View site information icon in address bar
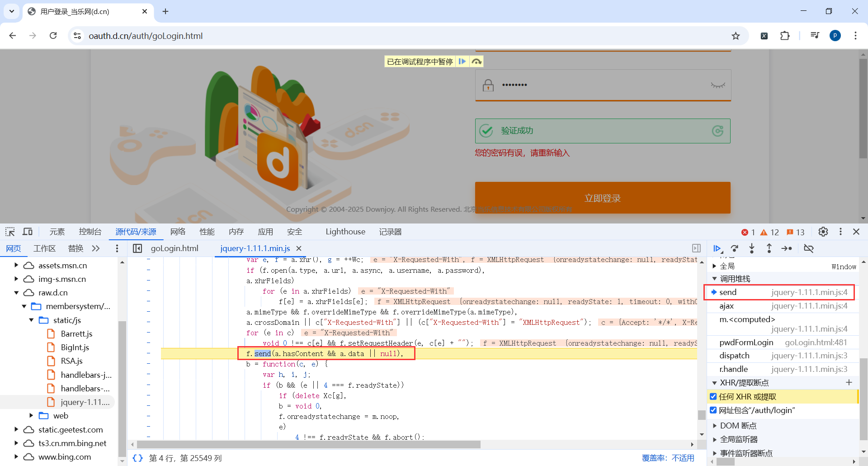This screenshot has width=868, height=466. 77,36
